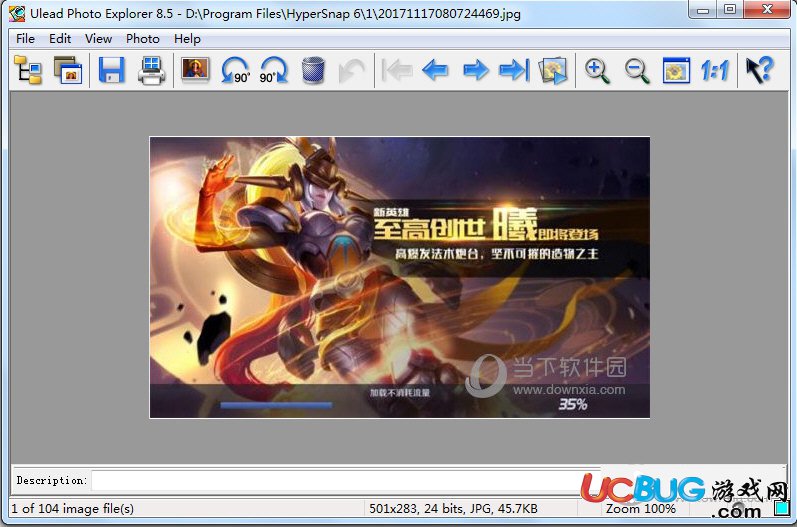The height and width of the screenshot is (527, 797).
Task: Click the 'Description:' label
Action: [x=52, y=480]
